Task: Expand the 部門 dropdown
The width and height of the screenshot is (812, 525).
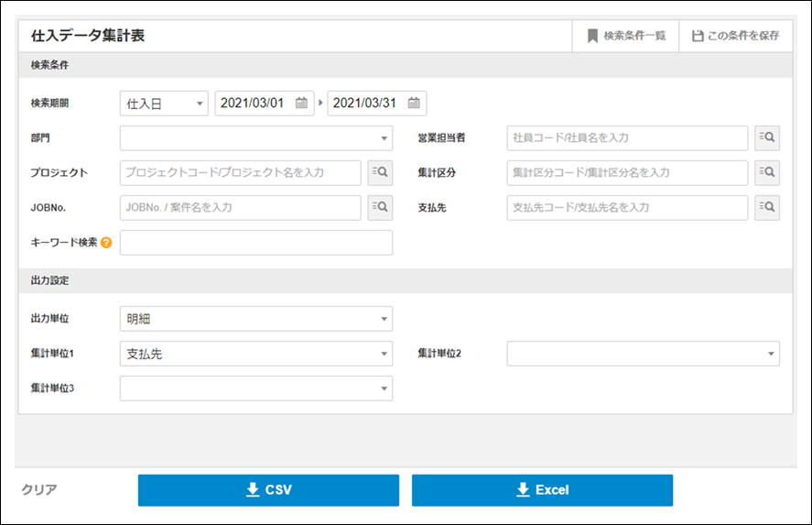Action: point(256,137)
